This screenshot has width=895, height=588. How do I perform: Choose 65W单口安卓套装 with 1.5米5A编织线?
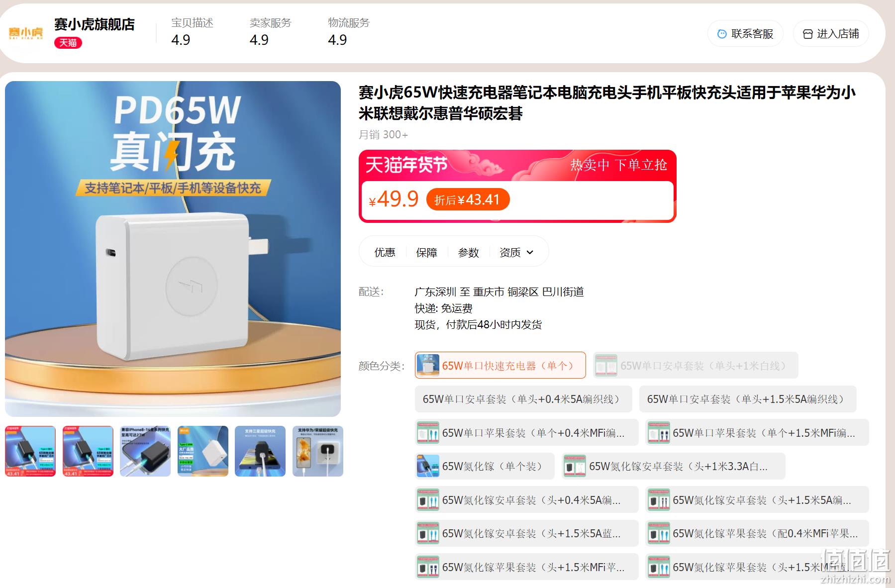click(748, 399)
